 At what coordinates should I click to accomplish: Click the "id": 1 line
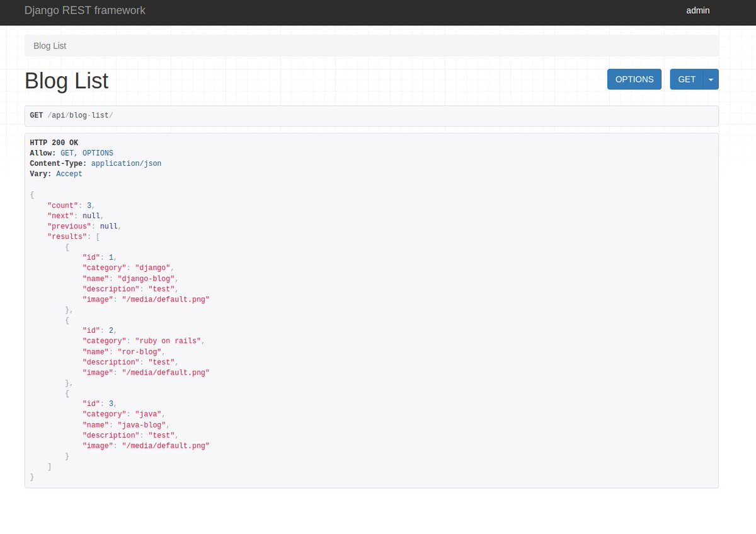(x=100, y=257)
